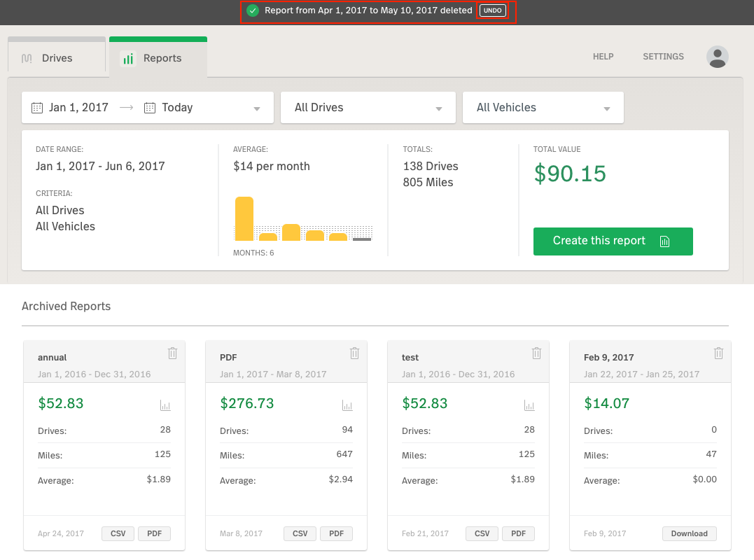Expand the date range dropdown arrow
Viewport: 754px width, 560px height.
pyautogui.click(x=257, y=108)
